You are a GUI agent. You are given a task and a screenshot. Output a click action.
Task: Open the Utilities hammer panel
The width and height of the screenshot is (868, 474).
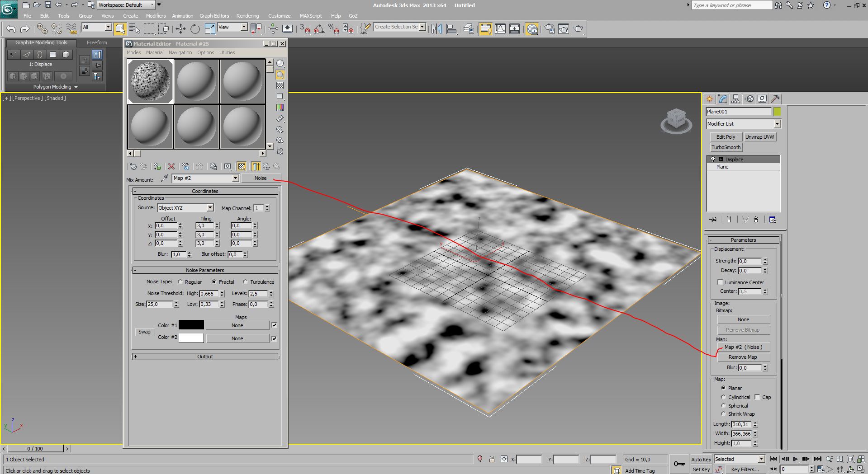775,99
